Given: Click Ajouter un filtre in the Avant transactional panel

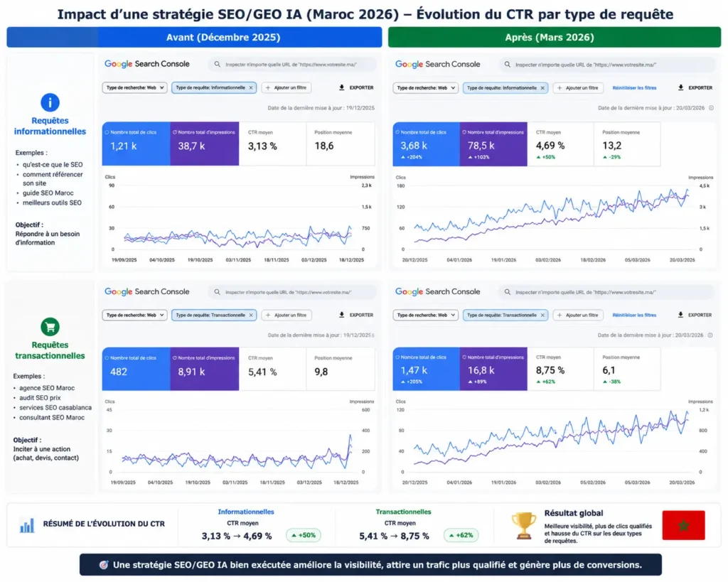Looking at the screenshot, I should [x=287, y=315].
